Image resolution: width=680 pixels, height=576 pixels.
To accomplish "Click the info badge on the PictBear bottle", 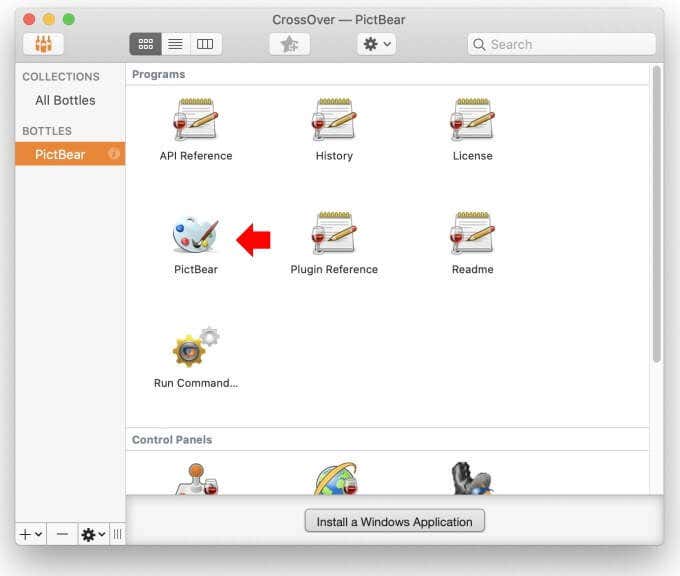I will coord(114,154).
